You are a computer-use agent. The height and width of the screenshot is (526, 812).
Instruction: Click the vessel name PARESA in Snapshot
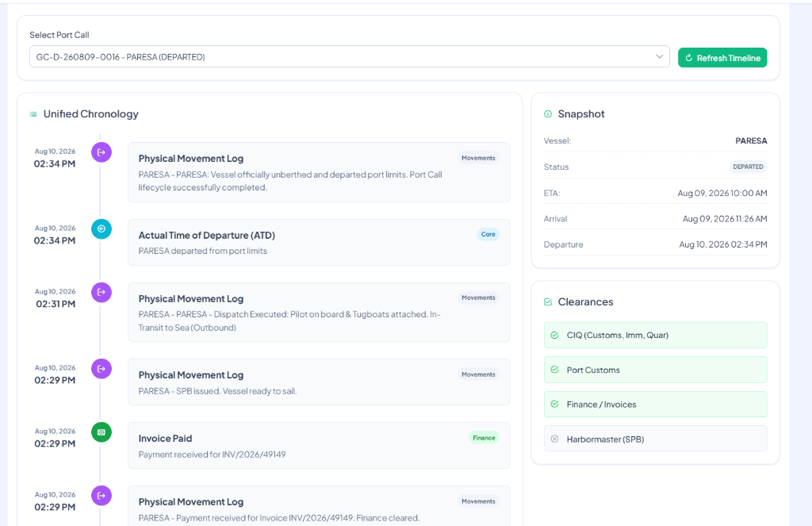click(x=751, y=141)
